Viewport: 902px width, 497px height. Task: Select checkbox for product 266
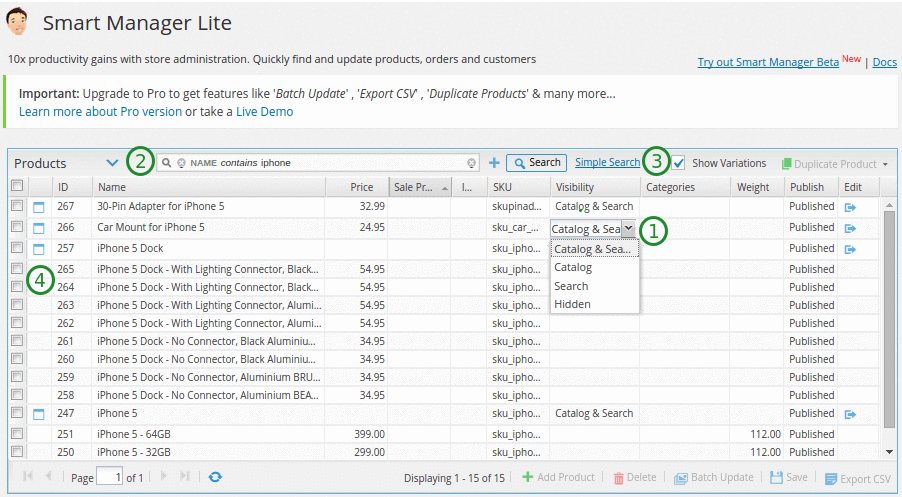17,227
